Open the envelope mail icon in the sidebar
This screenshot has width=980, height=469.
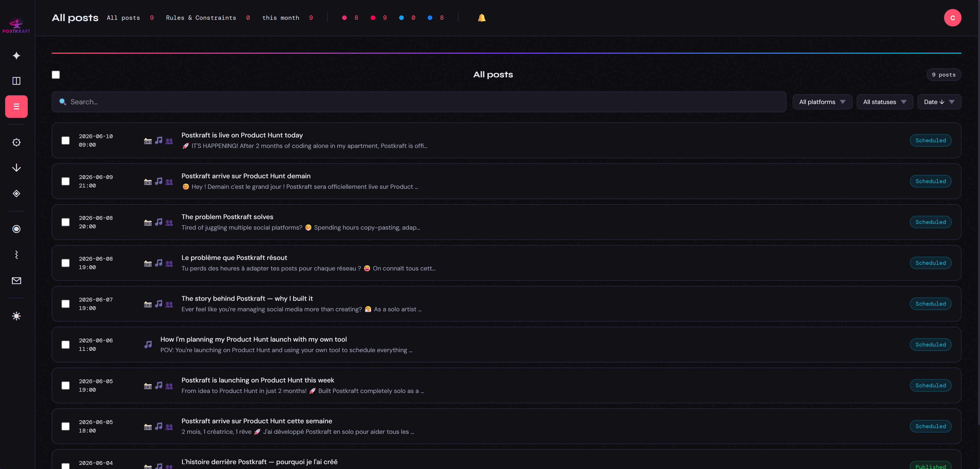[16, 280]
